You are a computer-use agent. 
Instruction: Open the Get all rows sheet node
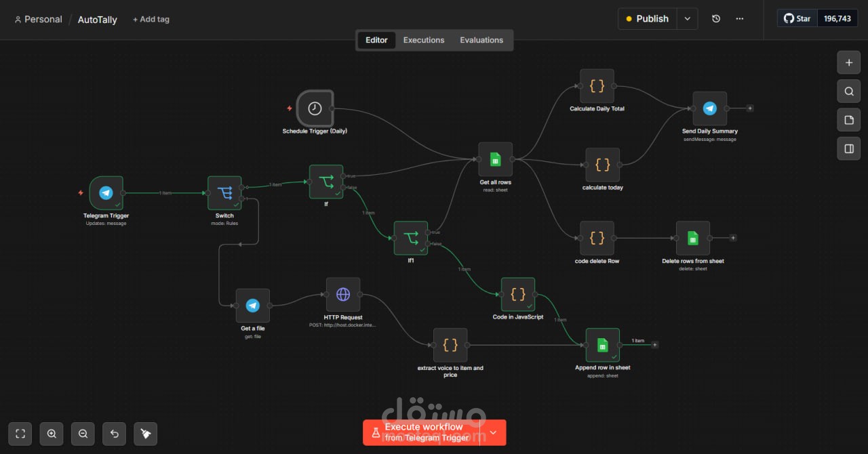pos(495,159)
